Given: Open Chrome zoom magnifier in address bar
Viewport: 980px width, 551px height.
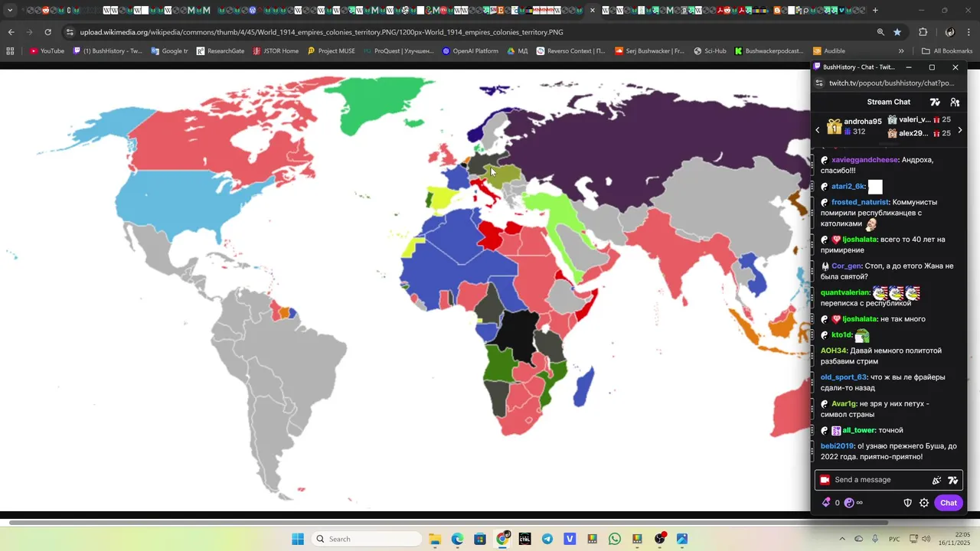Looking at the screenshot, I should coord(880,32).
